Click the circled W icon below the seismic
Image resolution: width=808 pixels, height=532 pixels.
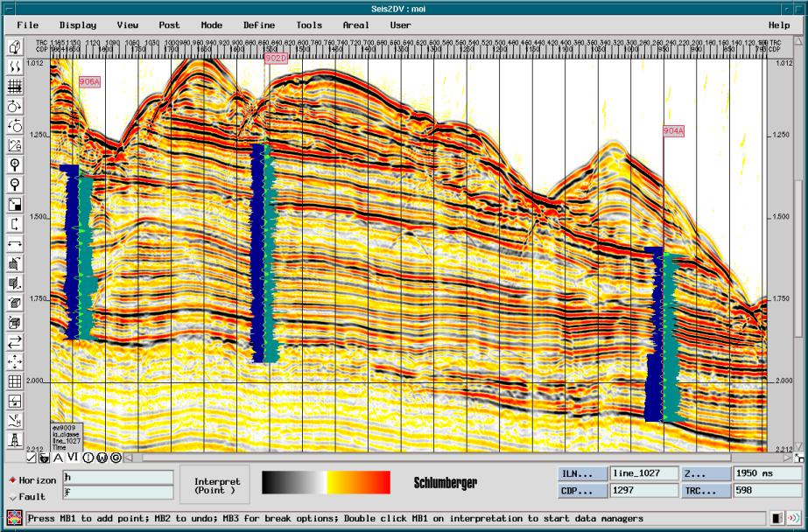(x=102, y=458)
